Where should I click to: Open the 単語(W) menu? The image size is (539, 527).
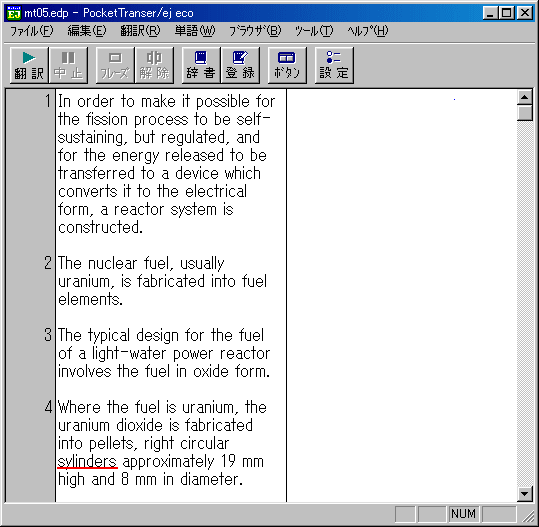pos(195,31)
